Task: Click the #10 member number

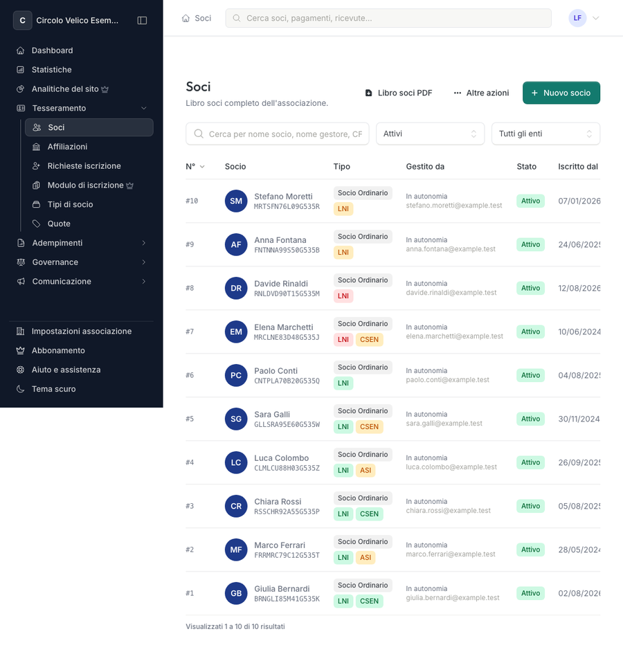Action: 192,201
